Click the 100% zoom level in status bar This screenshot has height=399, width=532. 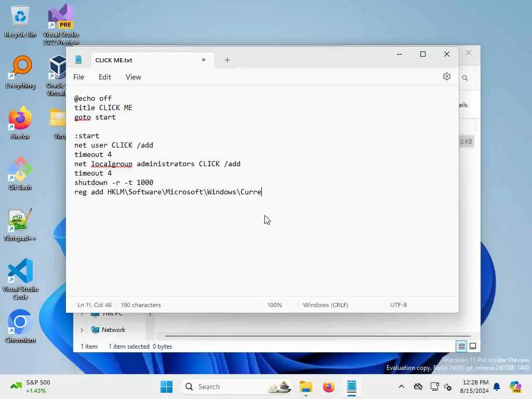pyautogui.click(x=274, y=304)
